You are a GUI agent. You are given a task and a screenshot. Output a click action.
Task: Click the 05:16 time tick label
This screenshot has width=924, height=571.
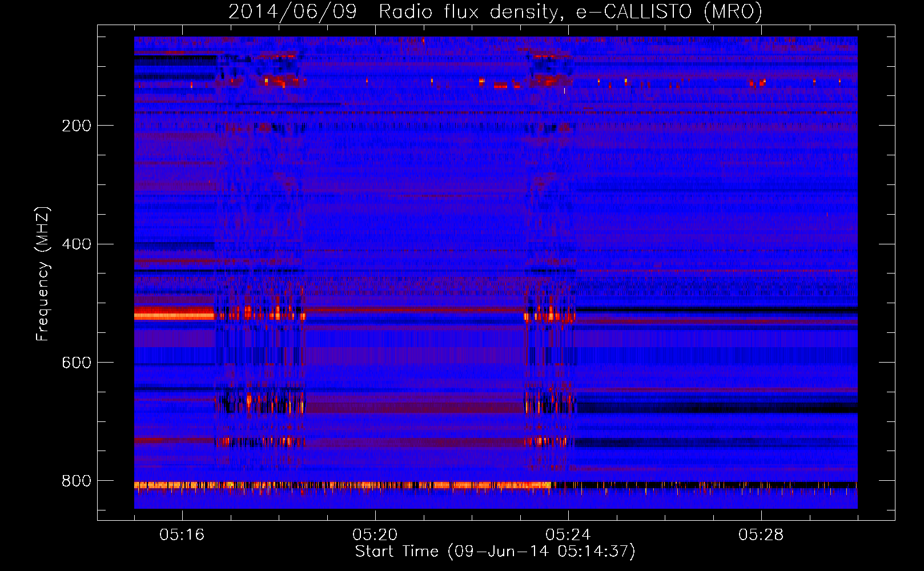182,534
